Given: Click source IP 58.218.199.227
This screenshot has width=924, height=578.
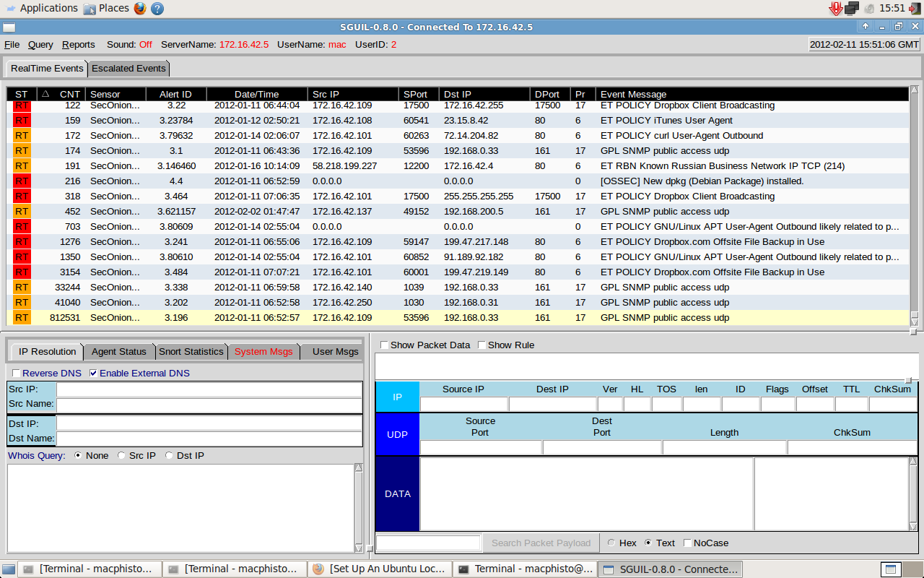Looking at the screenshot, I should 344,166.
